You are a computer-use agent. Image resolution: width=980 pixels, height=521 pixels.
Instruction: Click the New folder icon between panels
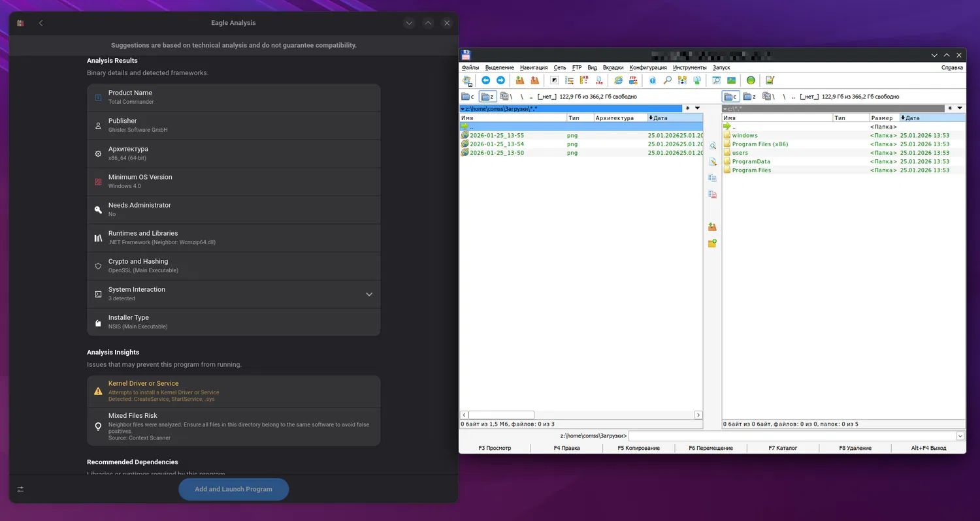pos(712,244)
